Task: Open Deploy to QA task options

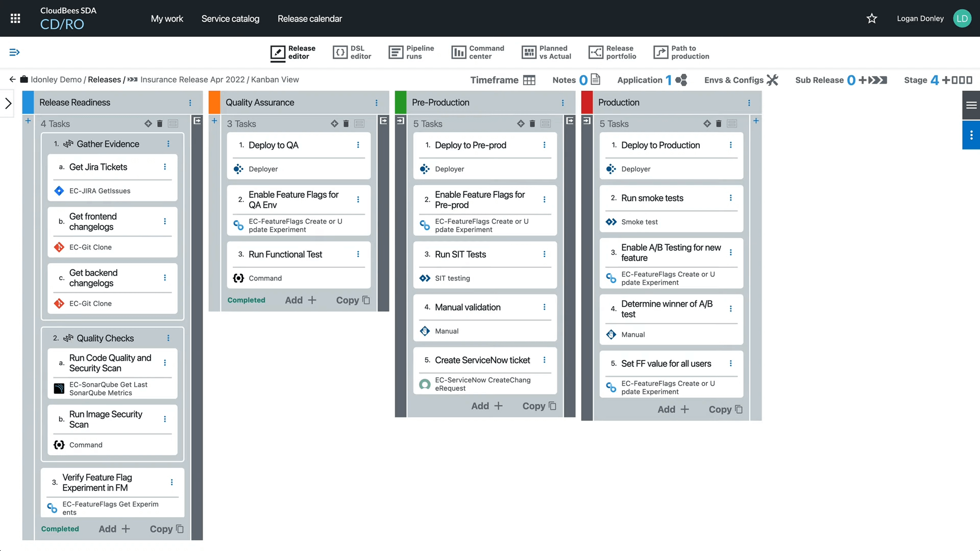Action: coord(358,145)
